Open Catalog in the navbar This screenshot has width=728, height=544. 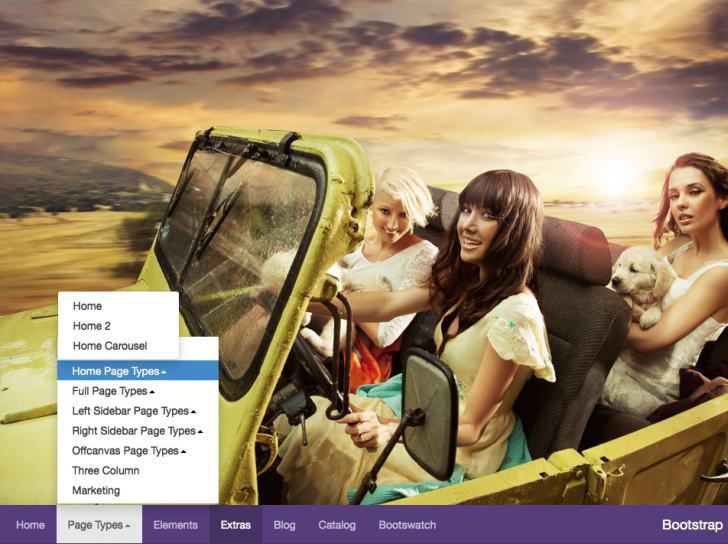tap(337, 525)
